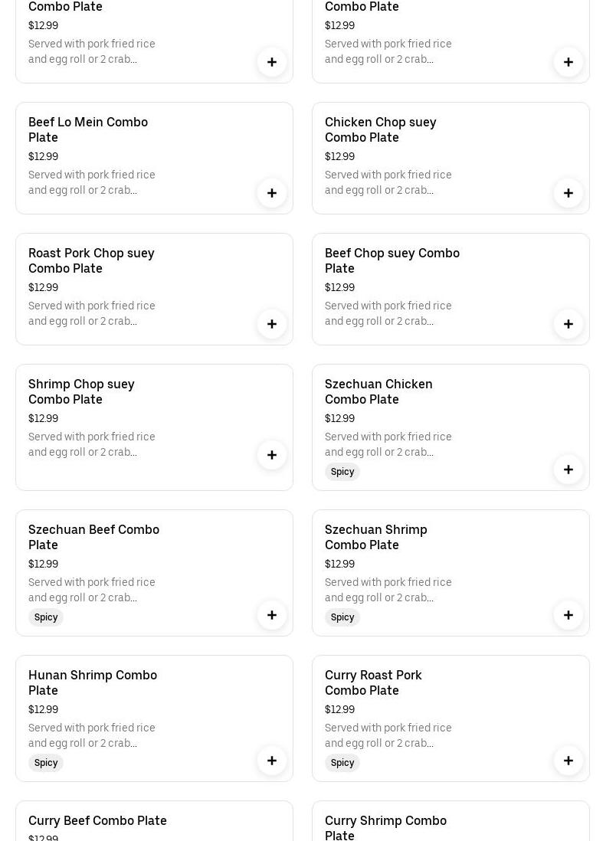Viewport: 616px width, 841px height.
Task: Click Spicy tag on Szechuan Beef
Action: tap(46, 617)
